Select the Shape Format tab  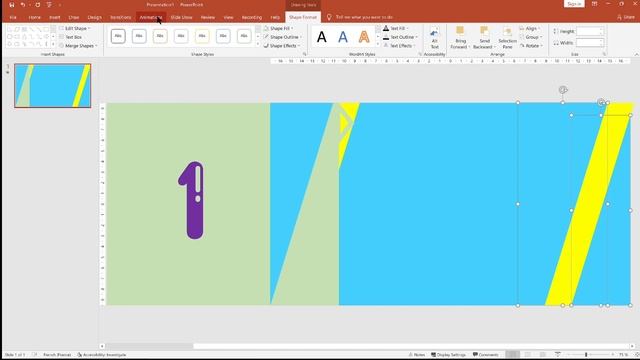303,18
